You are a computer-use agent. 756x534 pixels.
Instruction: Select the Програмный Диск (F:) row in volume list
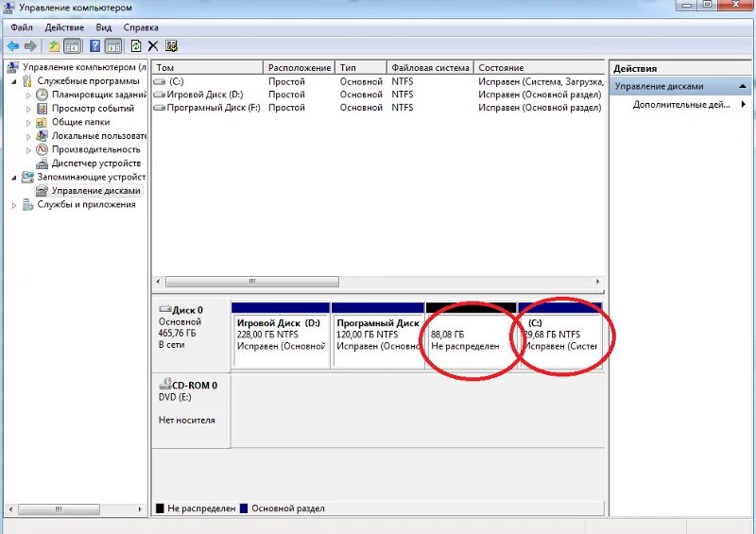click(378, 108)
